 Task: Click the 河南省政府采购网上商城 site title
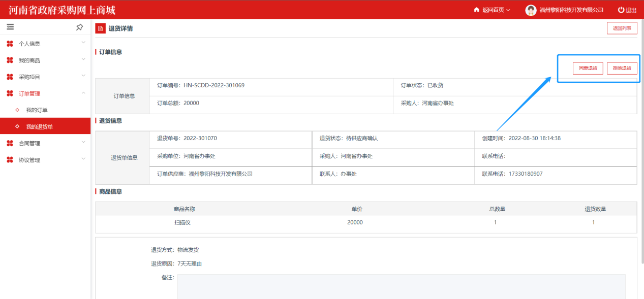(x=62, y=10)
